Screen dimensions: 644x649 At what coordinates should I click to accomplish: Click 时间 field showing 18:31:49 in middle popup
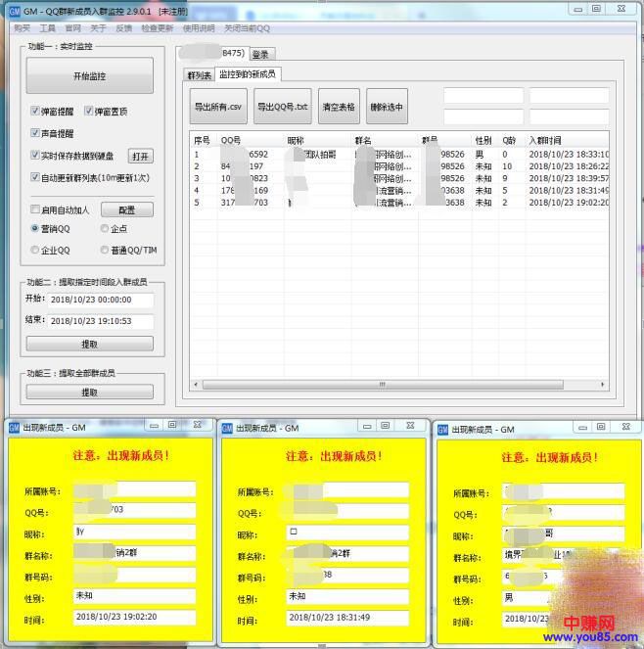(347, 618)
